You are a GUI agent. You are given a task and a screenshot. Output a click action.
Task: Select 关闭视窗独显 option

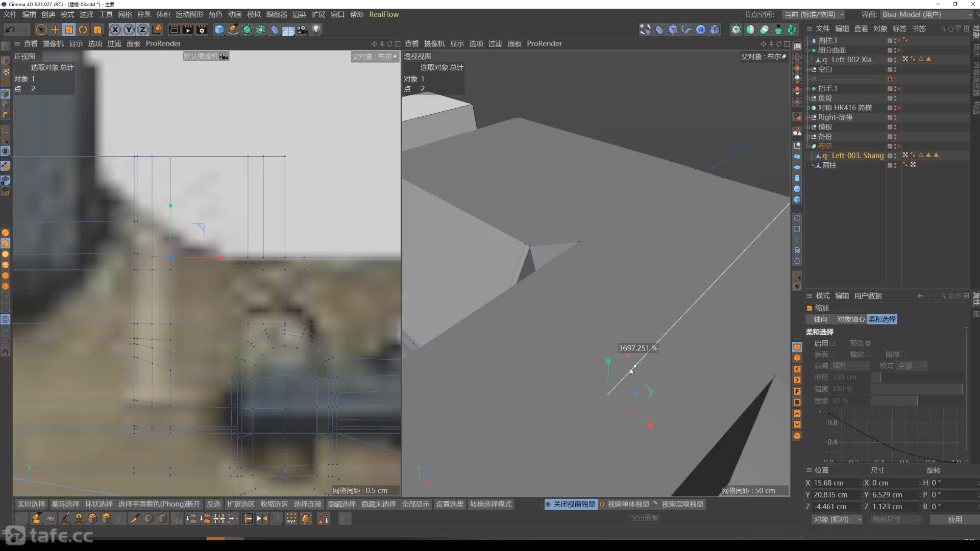570,504
